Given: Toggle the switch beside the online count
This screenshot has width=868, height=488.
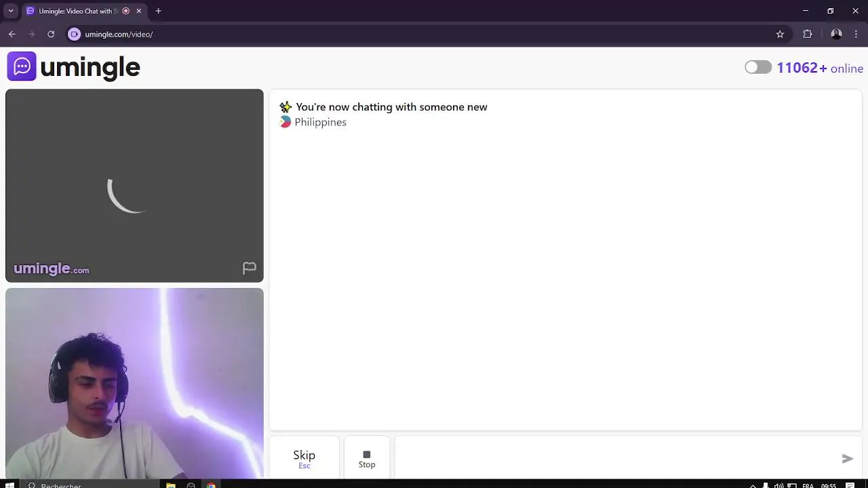Looking at the screenshot, I should [758, 67].
